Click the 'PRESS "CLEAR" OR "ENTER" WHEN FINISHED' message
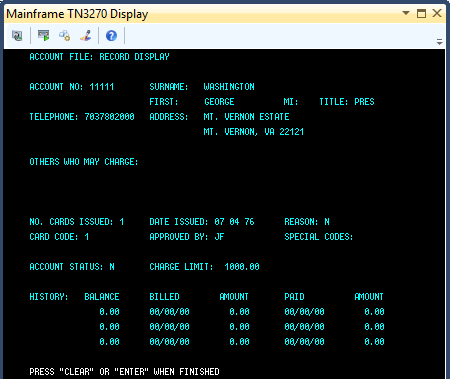This screenshot has height=379, width=450. [x=124, y=372]
